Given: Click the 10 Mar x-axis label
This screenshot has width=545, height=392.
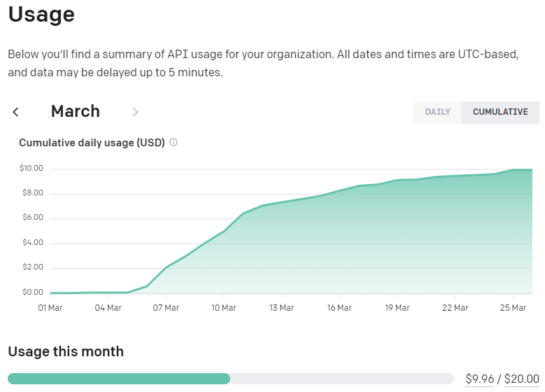Looking at the screenshot, I should click(223, 308).
